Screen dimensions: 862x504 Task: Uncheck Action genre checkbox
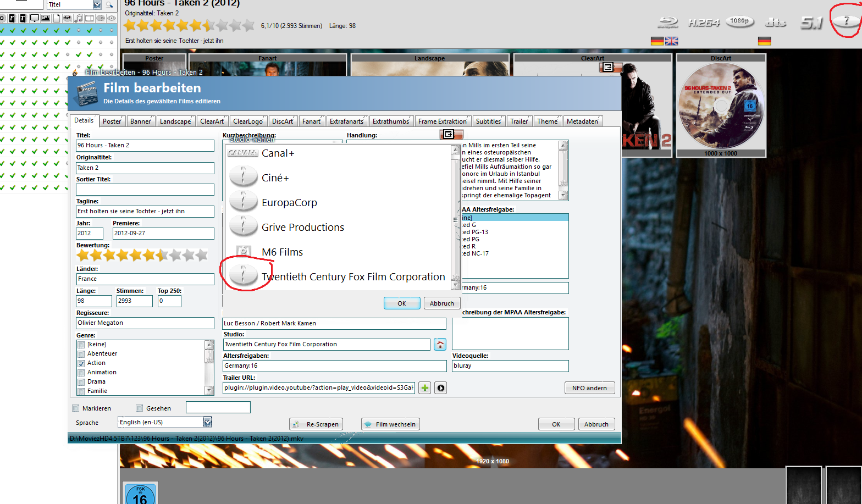[x=81, y=364]
